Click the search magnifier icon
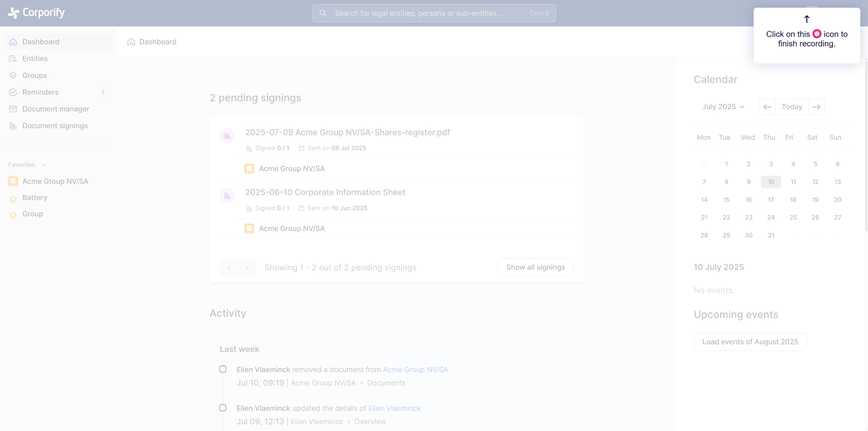Viewport: 868px width, 431px height. click(x=323, y=13)
